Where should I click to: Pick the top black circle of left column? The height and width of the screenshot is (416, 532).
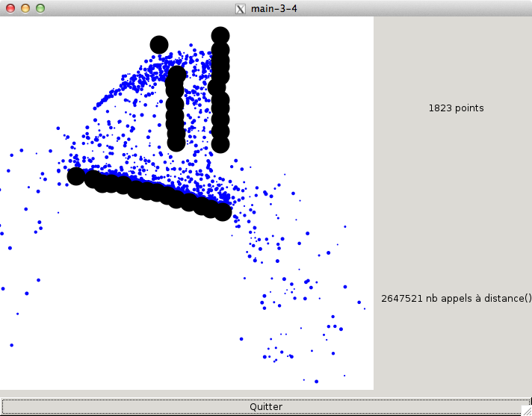[177, 75]
